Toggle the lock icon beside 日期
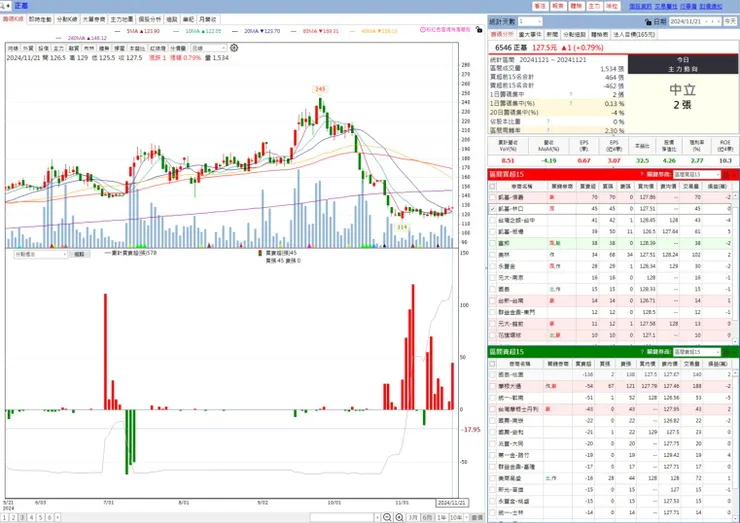 tap(648, 22)
